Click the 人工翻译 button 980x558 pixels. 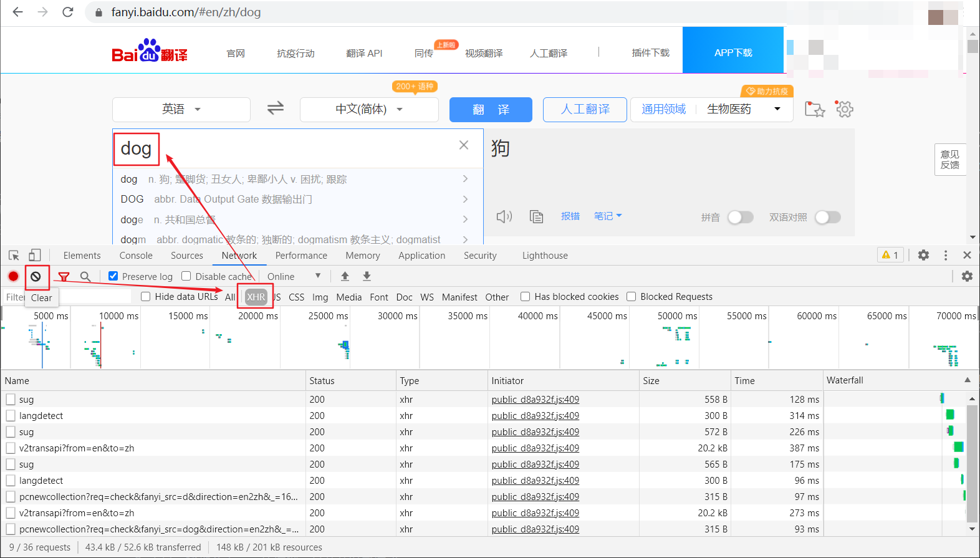(x=585, y=110)
